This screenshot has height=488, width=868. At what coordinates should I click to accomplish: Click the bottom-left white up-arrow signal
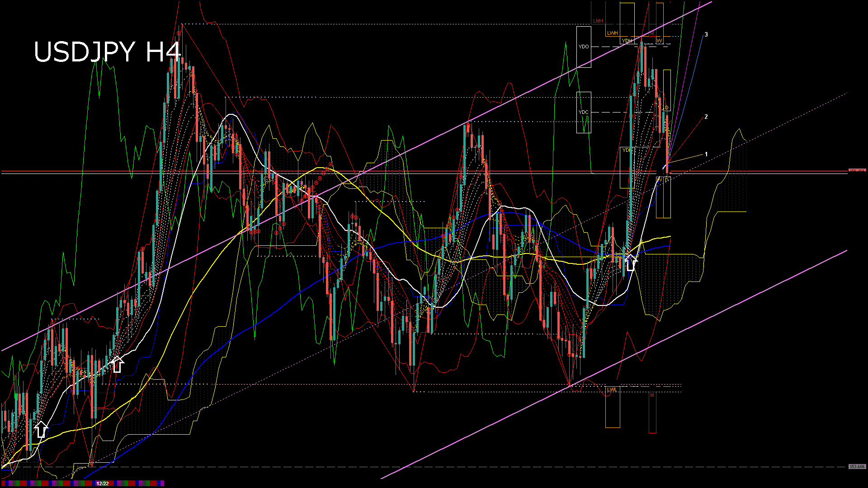click(41, 429)
